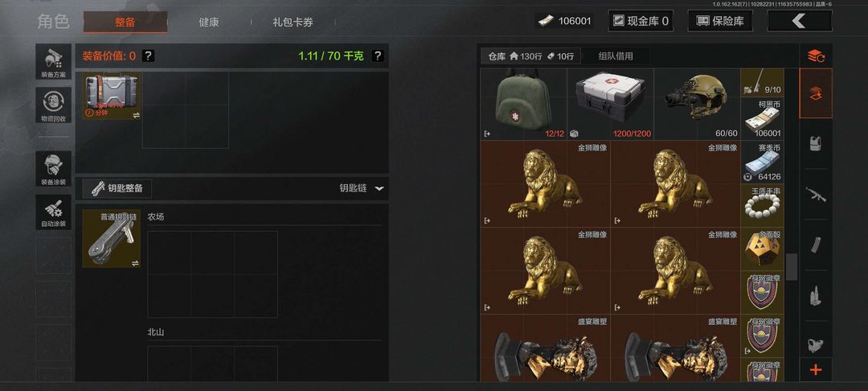
Task: Open the 保险库 button
Action: click(x=720, y=21)
